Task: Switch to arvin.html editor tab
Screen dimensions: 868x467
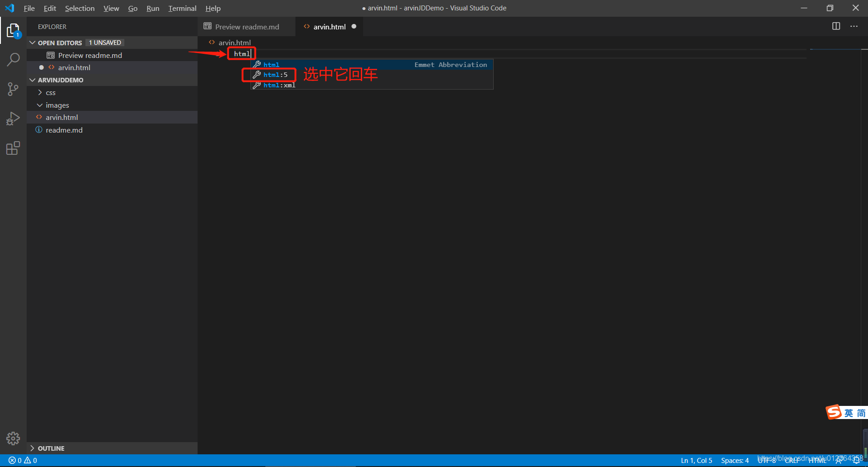Action: click(x=329, y=27)
